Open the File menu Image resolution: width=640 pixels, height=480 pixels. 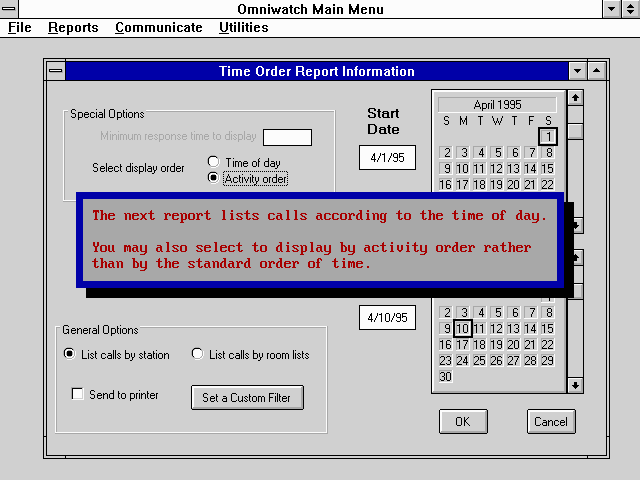pos(20,28)
